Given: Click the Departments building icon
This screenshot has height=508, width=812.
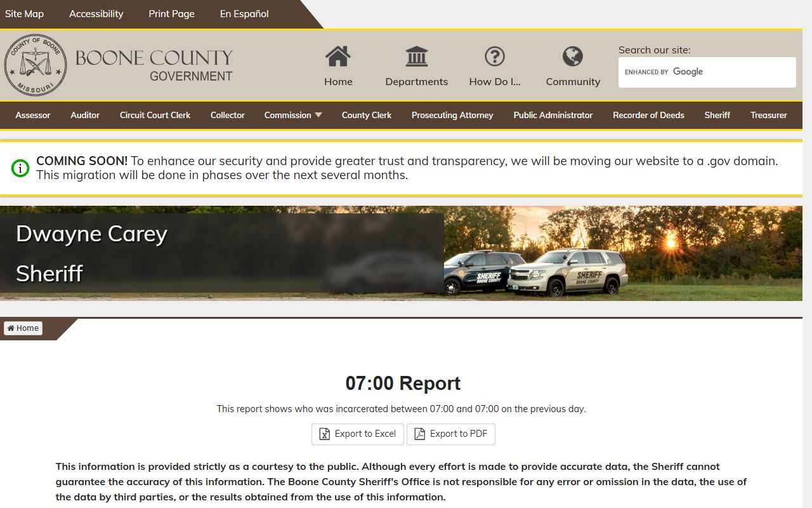Looking at the screenshot, I should (417, 57).
